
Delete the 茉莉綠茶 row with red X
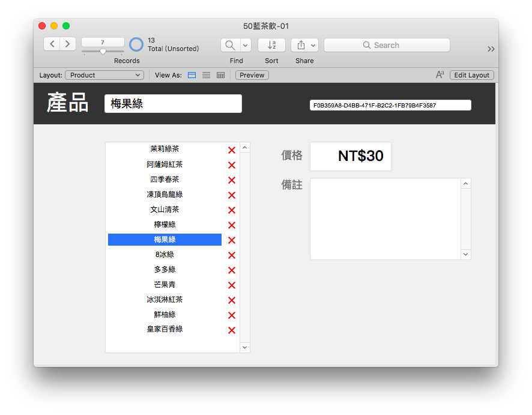[x=232, y=150]
